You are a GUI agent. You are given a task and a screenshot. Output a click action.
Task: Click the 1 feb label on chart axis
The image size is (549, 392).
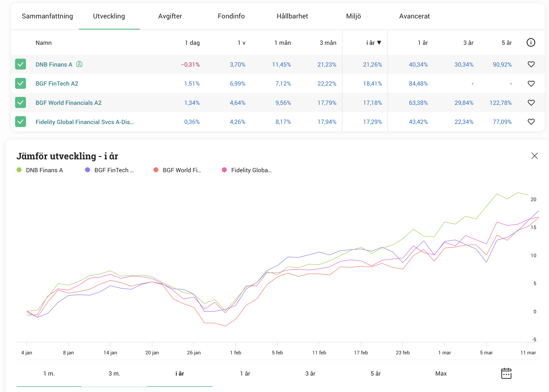pyautogui.click(x=235, y=352)
